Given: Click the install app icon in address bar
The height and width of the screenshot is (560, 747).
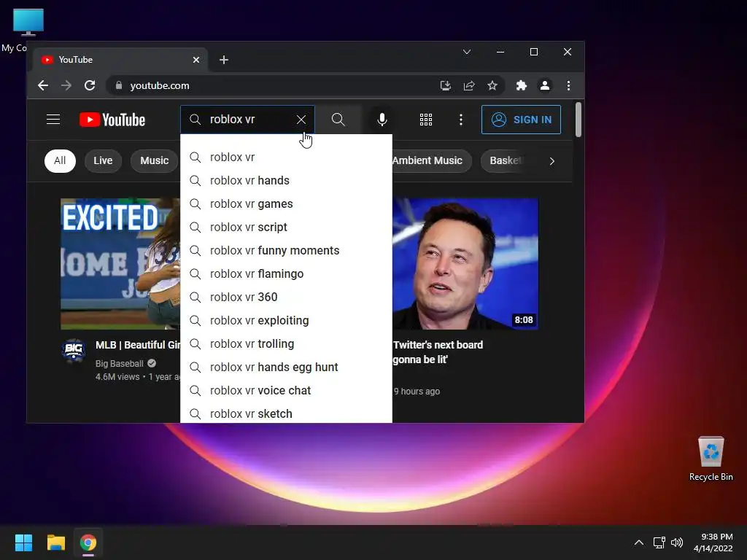Looking at the screenshot, I should (x=446, y=86).
